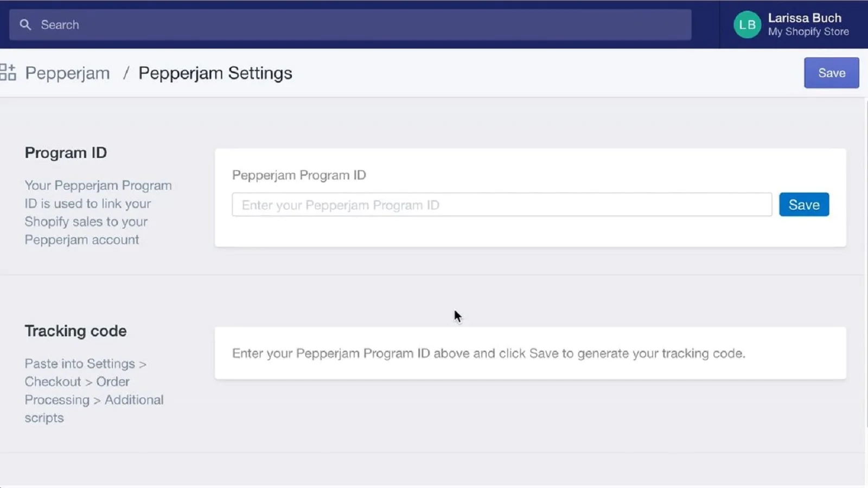
Task: Click the breadcrumb slash separator
Action: point(126,73)
